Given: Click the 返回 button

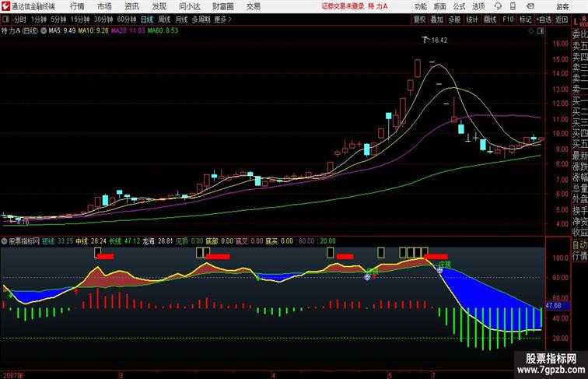Looking at the screenshot, I should (562, 19).
